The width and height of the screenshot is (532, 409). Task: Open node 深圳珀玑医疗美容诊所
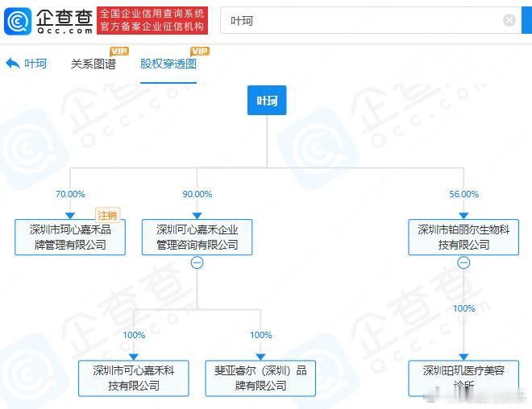[463, 378]
